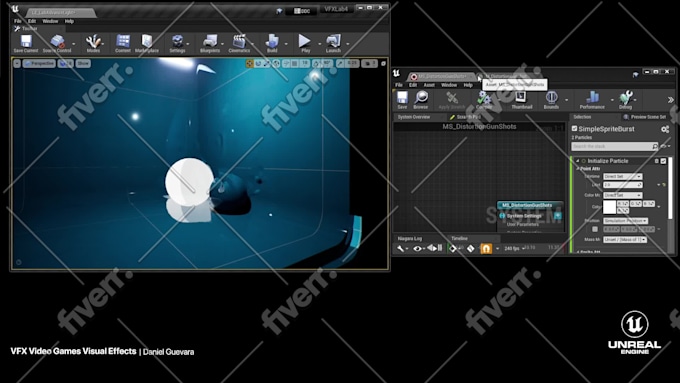The image size is (680, 383).
Task: Switch to the Preview Scene Settings tab
Action: click(x=644, y=117)
